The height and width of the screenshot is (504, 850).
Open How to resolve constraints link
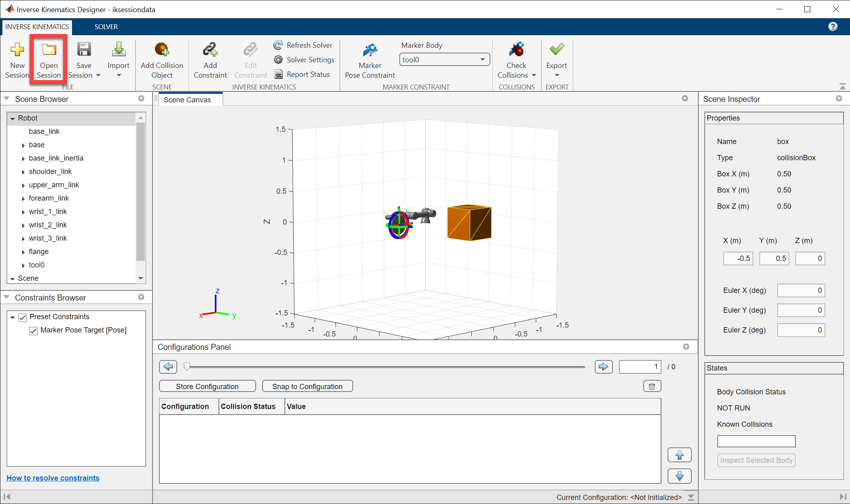coord(53,478)
